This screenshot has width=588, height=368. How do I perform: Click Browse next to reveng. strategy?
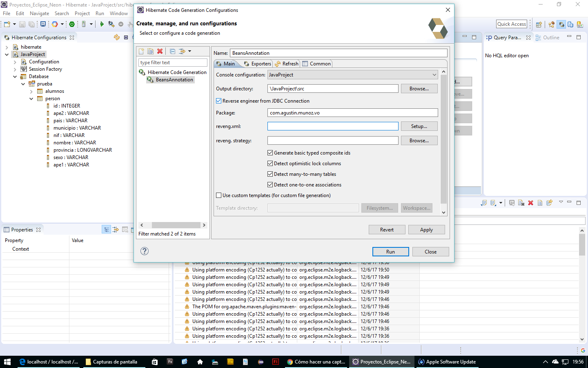(x=419, y=141)
